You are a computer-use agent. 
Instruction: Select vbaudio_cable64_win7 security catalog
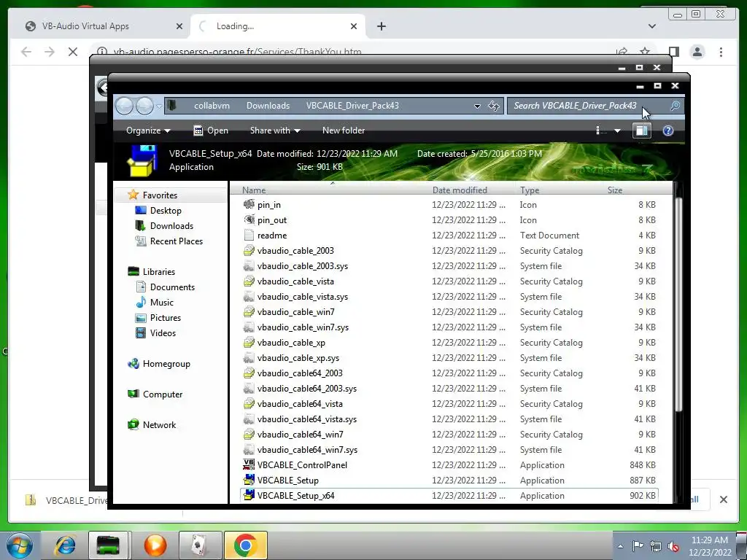pos(300,435)
